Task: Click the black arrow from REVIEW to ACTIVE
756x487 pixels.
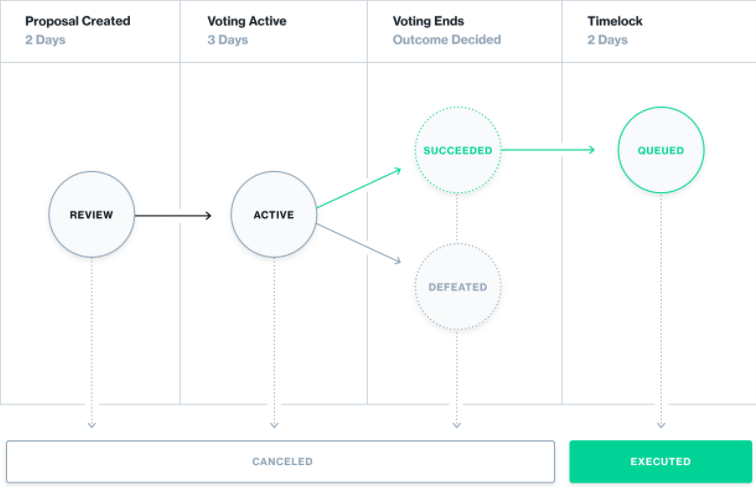Action: pos(173,215)
